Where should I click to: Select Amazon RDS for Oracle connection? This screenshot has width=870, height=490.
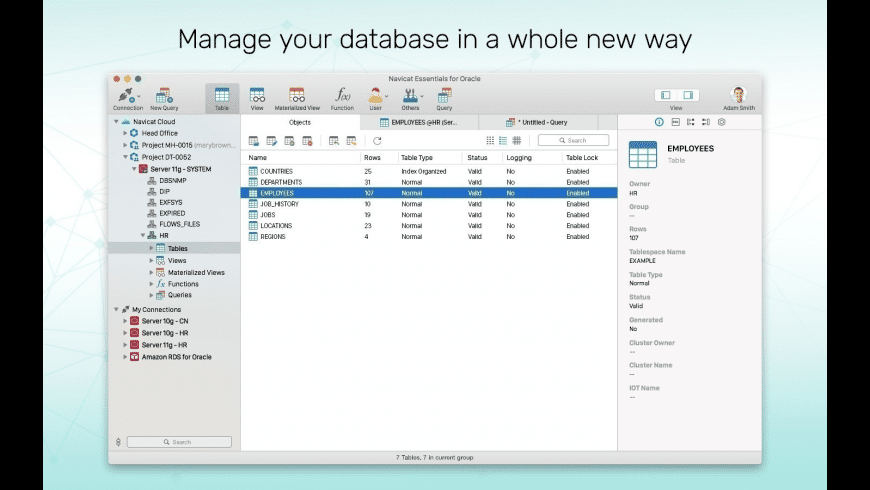(x=176, y=357)
